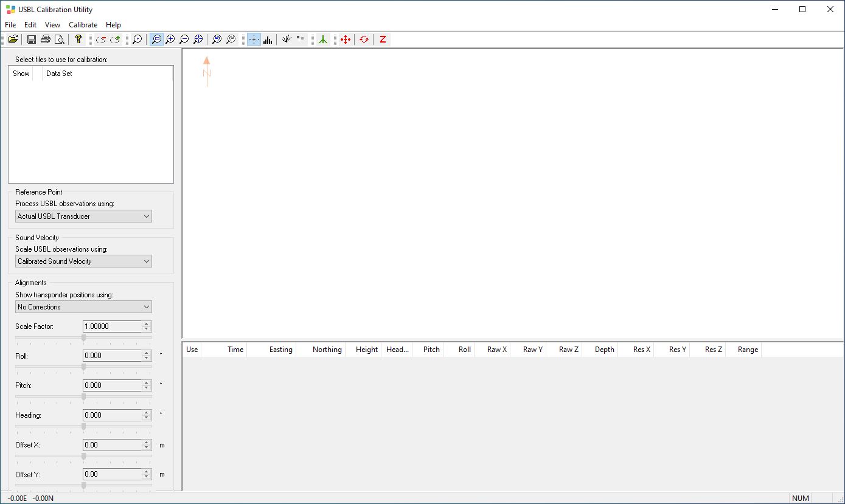
Task: Toggle the green transponder display icon
Action: (x=322, y=39)
